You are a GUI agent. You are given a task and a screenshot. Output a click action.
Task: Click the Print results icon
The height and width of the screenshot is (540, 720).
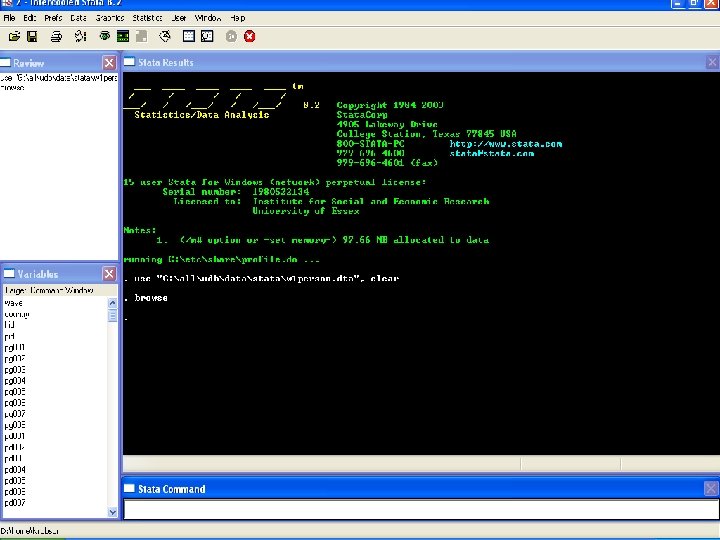tap(56, 36)
